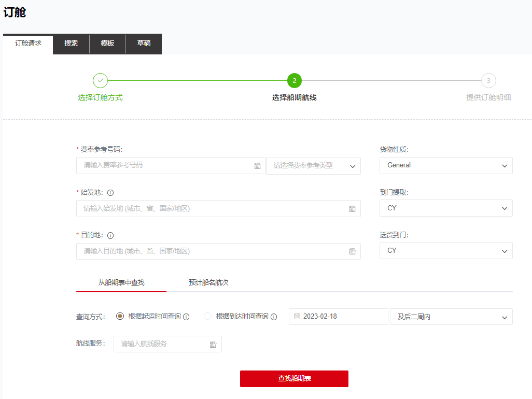Open the 货物性质 General dropdown
This screenshot has width=532, height=399.
(446, 165)
